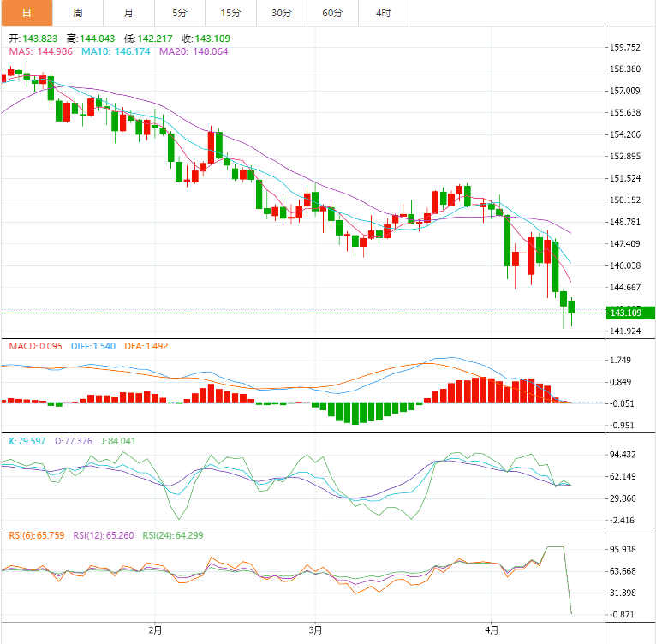Click the 0.849 MACD axis value

(620, 382)
